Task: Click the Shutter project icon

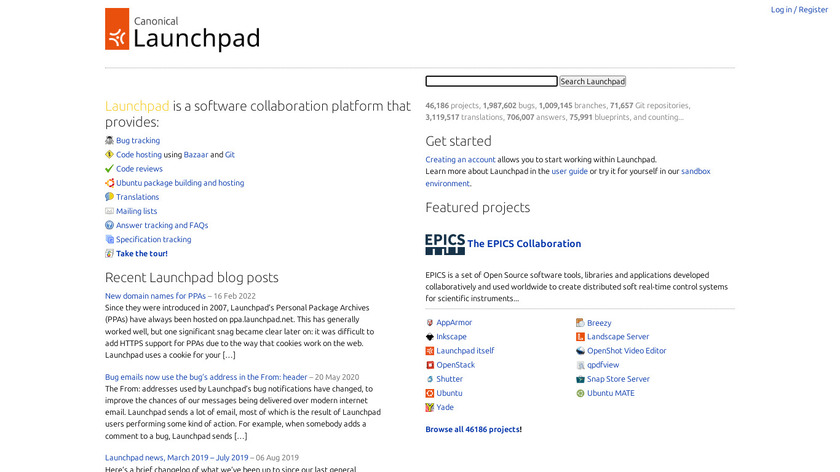Action: [429, 379]
